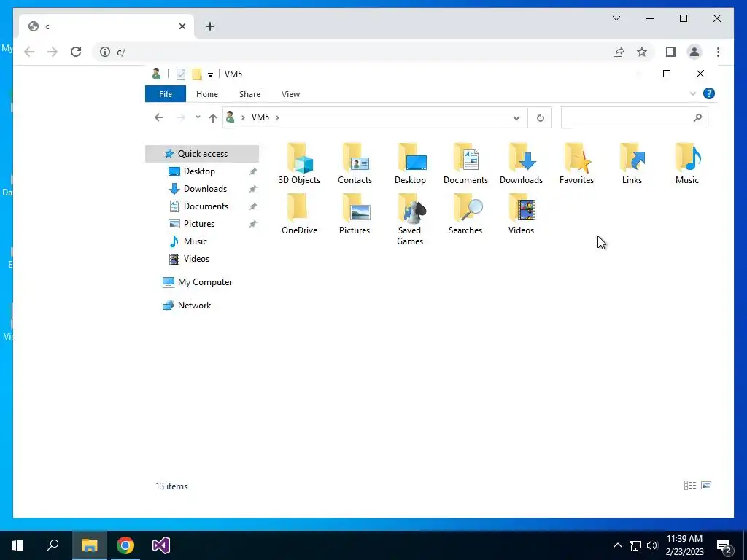Expand the recent locations dropdown
Image resolution: width=747 pixels, height=560 pixels.
[198, 117]
